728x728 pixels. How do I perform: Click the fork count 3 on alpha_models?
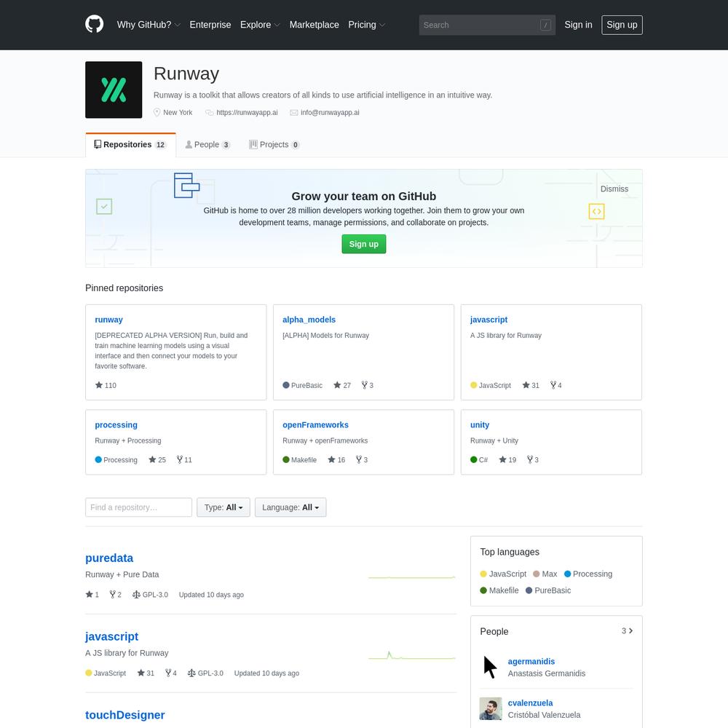pos(367,385)
